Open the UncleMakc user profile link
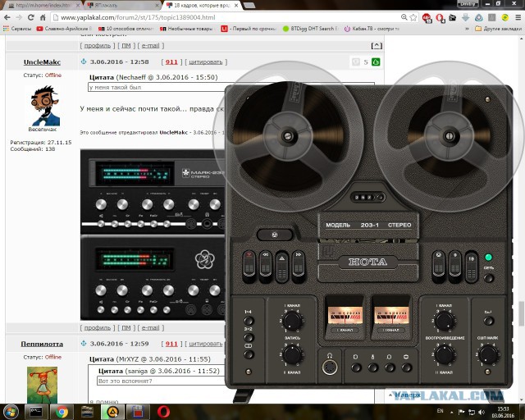The image size is (525, 420). tap(42, 62)
